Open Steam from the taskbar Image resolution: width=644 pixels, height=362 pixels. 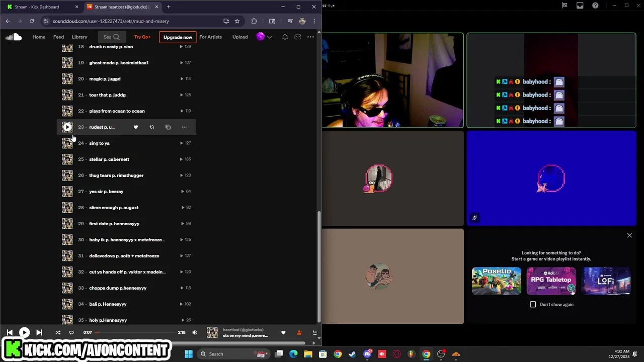352,354
